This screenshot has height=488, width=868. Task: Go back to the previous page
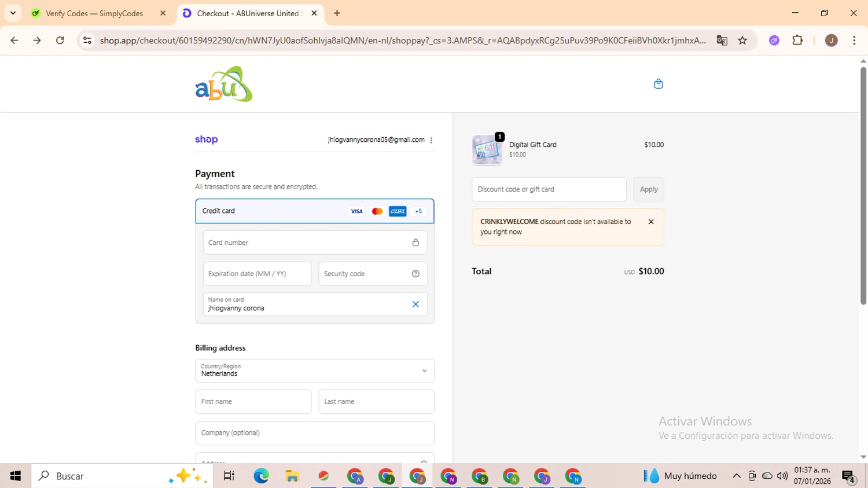14,41
